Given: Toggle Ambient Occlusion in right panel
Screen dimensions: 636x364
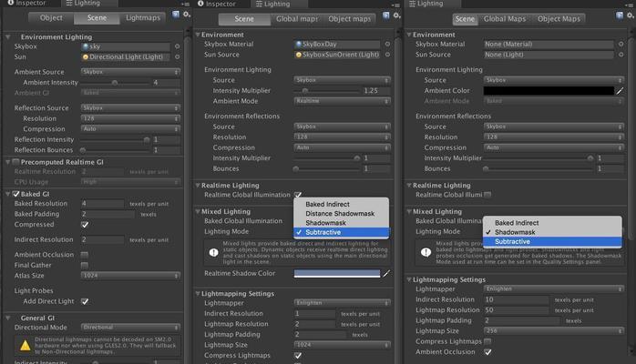Looking at the screenshot, I should point(487,352).
